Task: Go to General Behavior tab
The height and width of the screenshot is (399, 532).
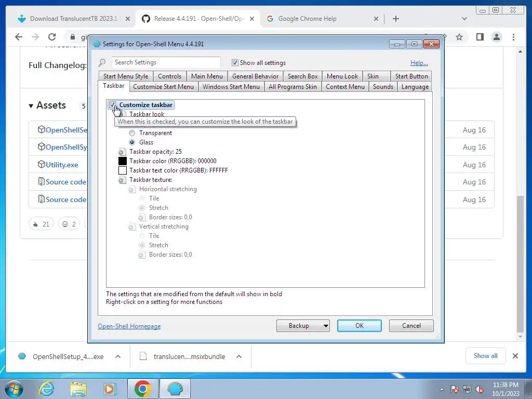Action: (x=256, y=76)
